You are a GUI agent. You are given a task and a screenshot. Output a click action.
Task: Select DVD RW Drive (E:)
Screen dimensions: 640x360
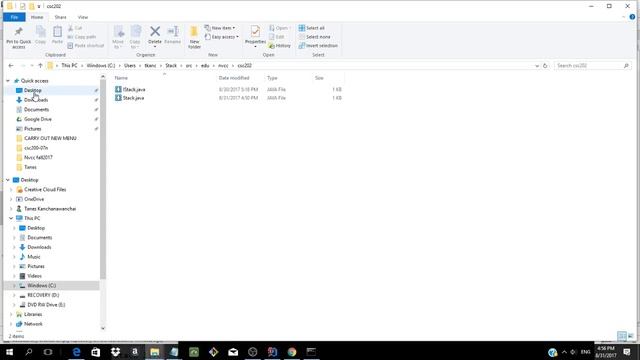pos(46,305)
